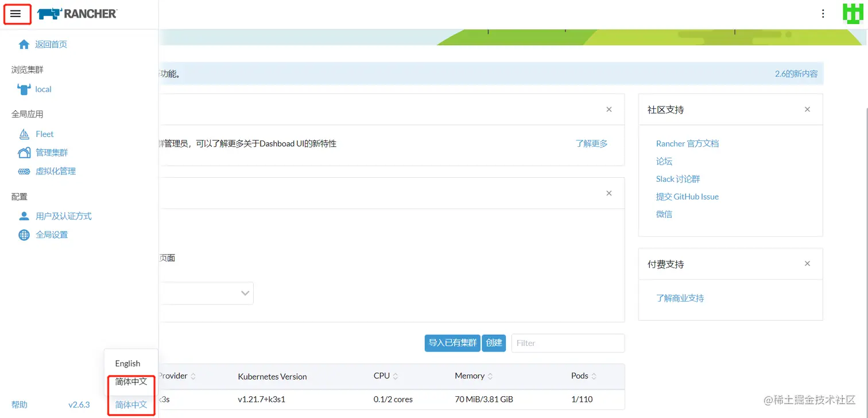Click the icon beside 虚拟化管理
868x418 pixels.
(24, 171)
